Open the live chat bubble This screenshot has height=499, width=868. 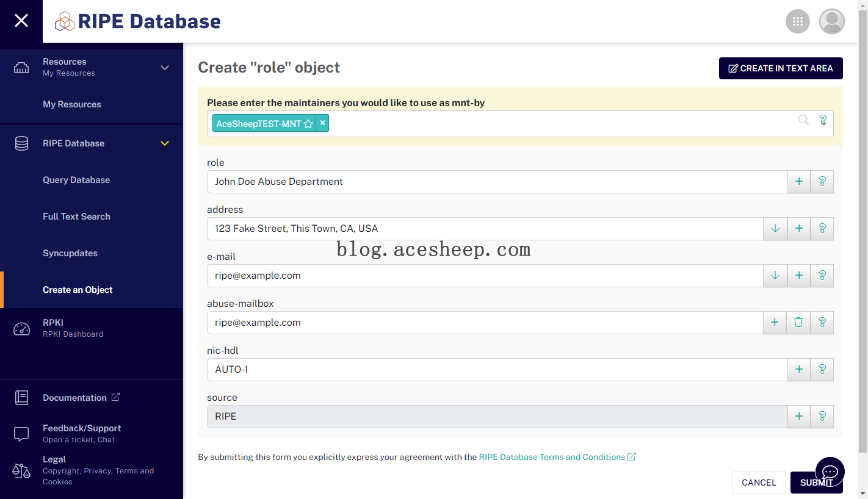(830, 472)
